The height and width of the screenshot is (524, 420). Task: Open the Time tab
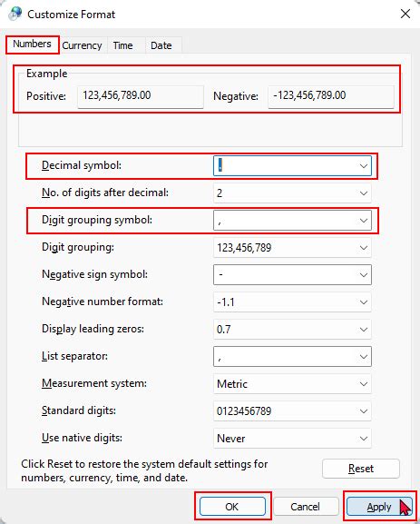click(x=122, y=45)
